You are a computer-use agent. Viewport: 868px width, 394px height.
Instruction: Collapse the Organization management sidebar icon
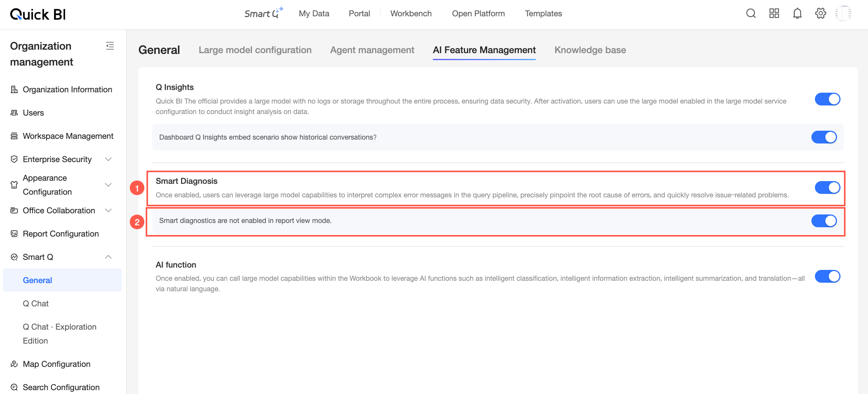point(110,46)
